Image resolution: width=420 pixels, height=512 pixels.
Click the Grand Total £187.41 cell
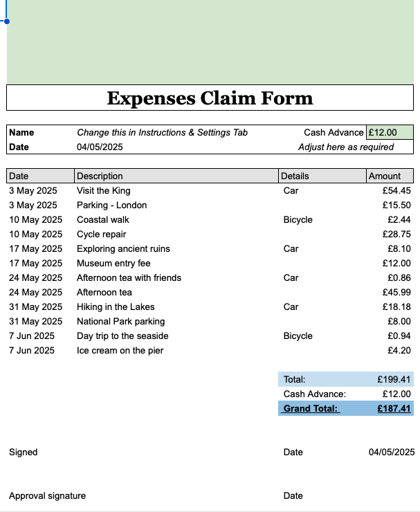coord(394,408)
